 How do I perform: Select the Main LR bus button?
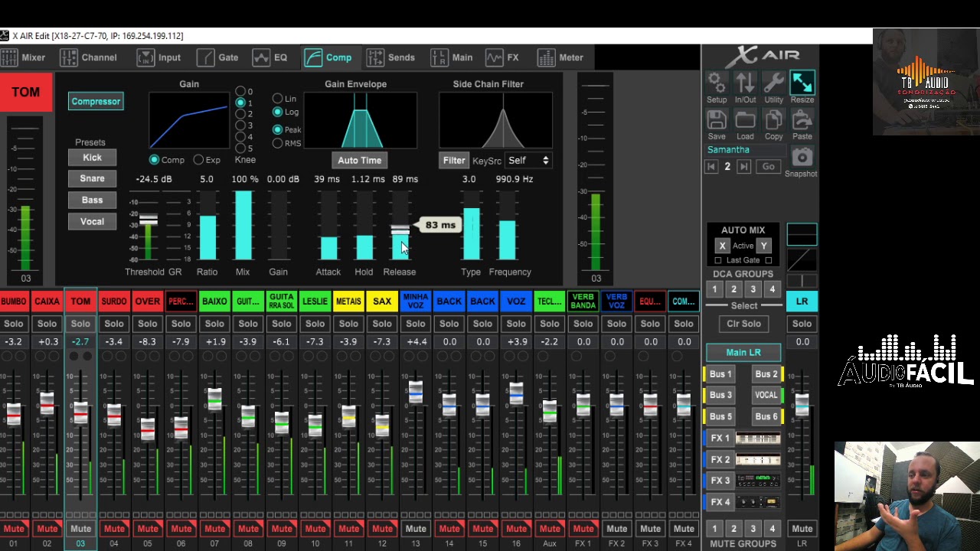pyautogui.click(x=743, y=353)
